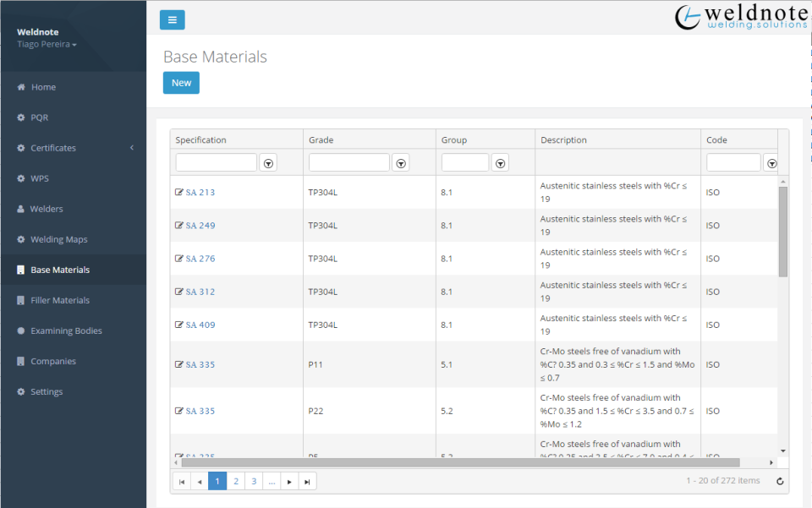Click the Examining Bodies badge icon
Viewport: 812px width, 508px height.
tap(20, 330)
